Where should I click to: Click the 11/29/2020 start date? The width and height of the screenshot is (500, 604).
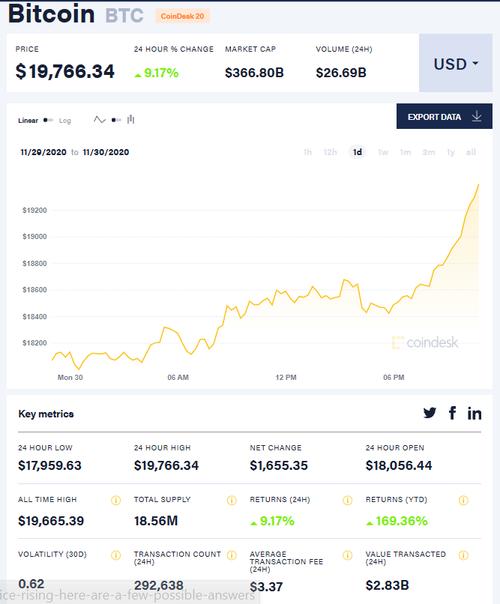coord(44,152)
